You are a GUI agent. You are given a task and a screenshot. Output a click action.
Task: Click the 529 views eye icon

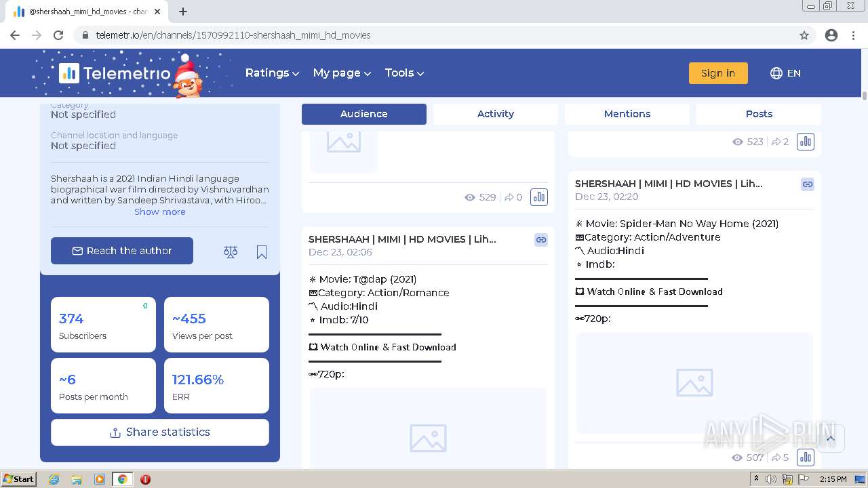[470, 197]
